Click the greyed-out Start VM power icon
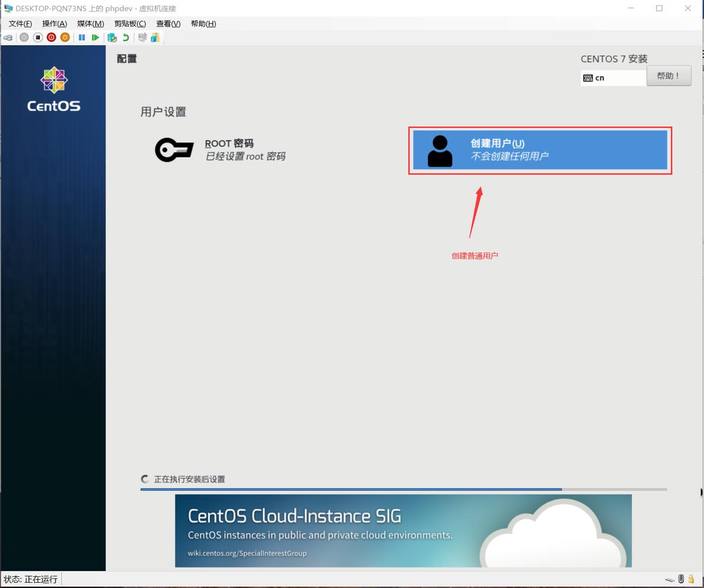This screenshot has width=704, height=588. [x=24, y=38]
